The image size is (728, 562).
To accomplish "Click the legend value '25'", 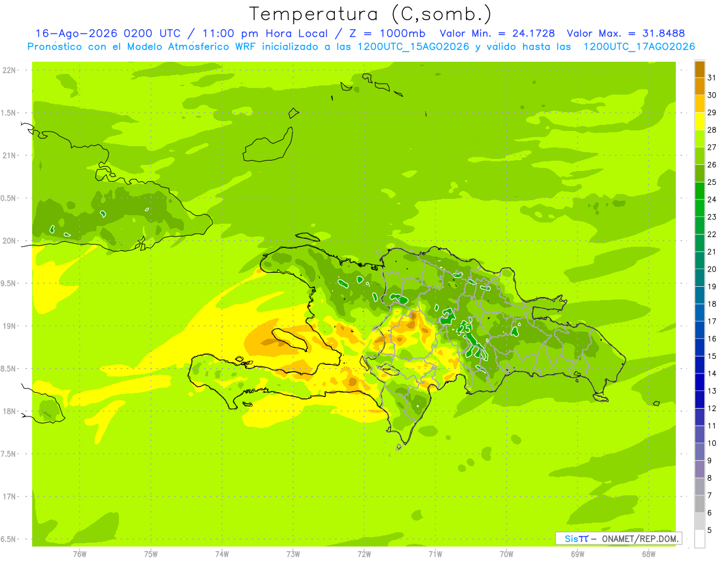I will tap(712, 182).
